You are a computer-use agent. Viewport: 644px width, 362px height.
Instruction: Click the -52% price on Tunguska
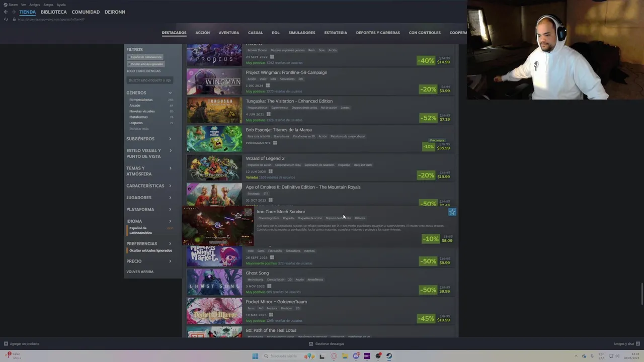tap(435, 118)
